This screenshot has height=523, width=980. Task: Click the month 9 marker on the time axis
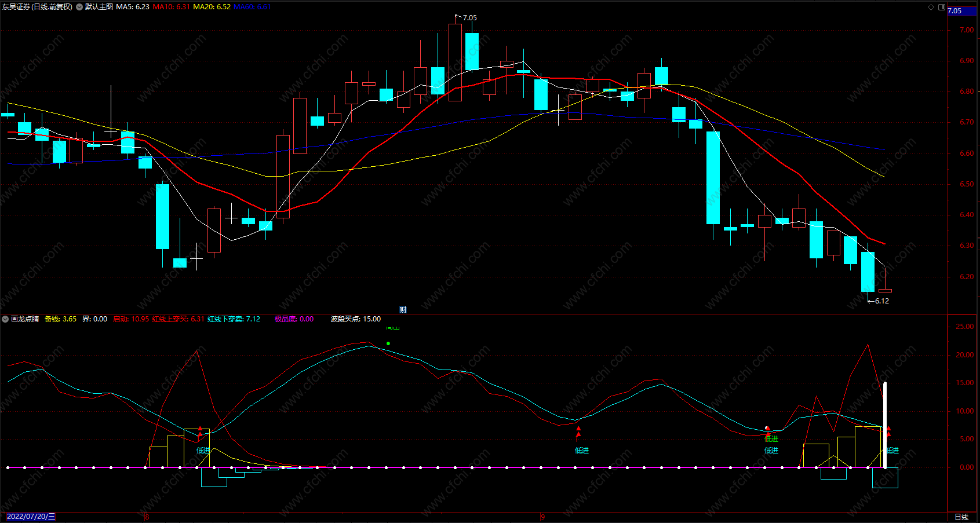tap(543, 517)
